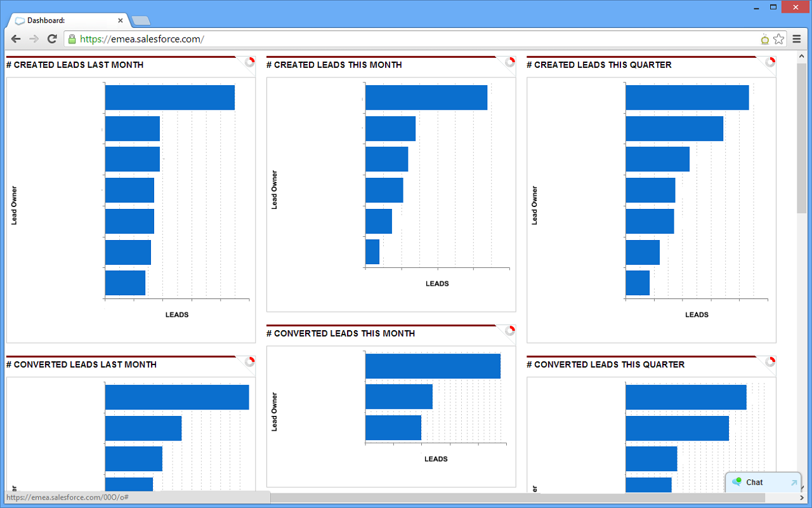
Task: Click longest bar in Converted Leads This Quarter chart
Action: (686, 398)
